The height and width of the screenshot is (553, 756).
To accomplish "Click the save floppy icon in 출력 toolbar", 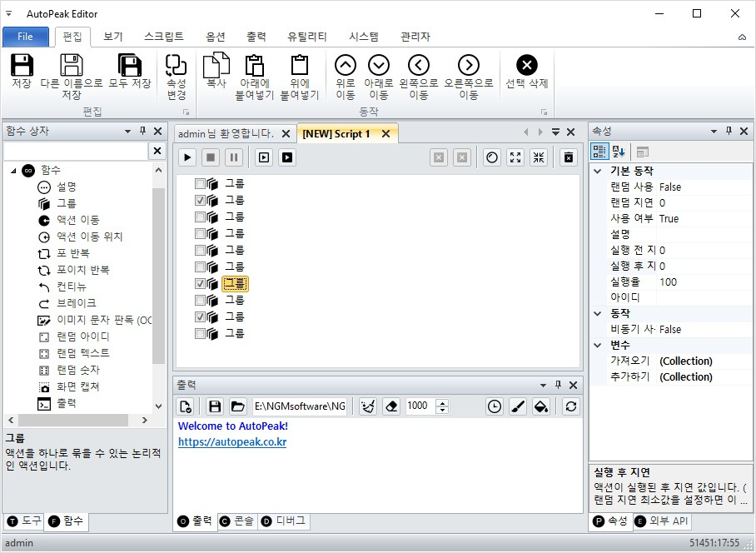I will click(x=215, y=406).
